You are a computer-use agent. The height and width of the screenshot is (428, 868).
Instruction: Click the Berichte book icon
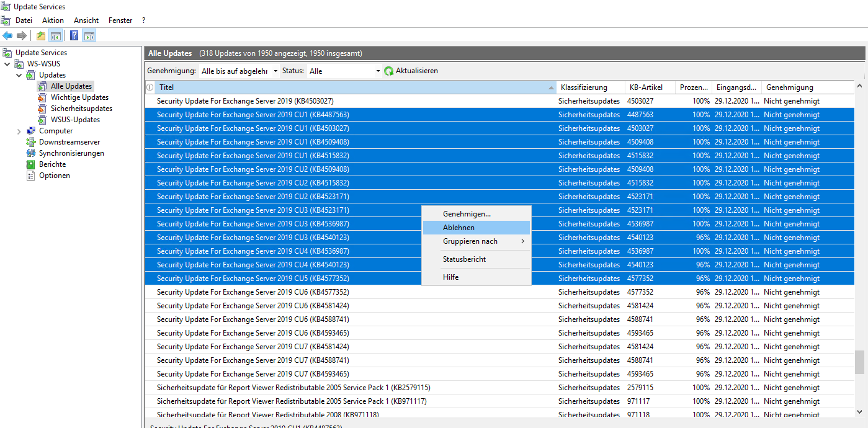point(31,164)
